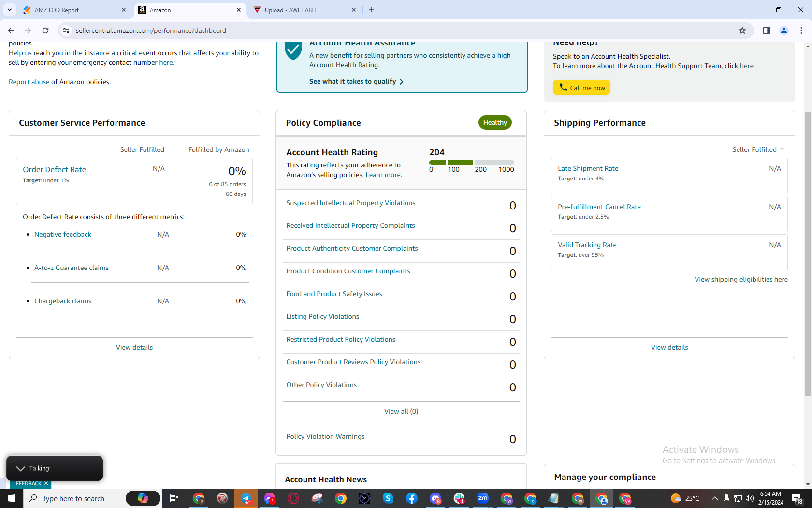Image resolution: width=812 pixels, height=508 pixels.
Task: Open the tab search dropdown arrow
Action: click(10, 10)
